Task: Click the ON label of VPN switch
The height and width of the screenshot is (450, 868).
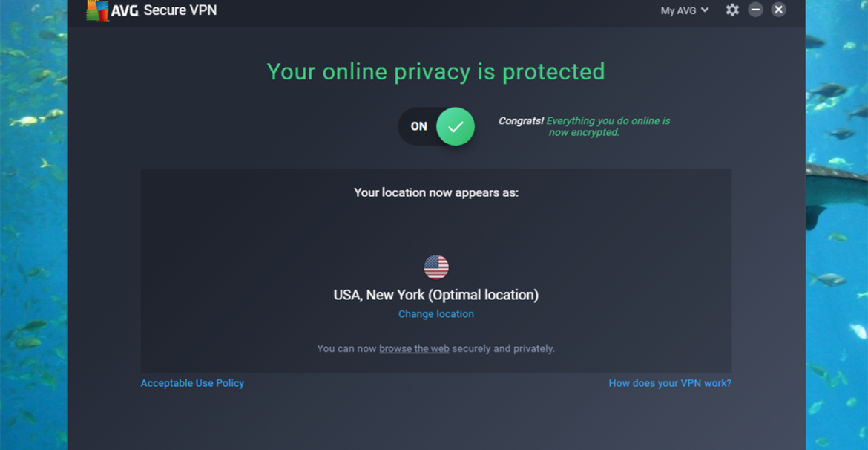Action: point(419,126)
